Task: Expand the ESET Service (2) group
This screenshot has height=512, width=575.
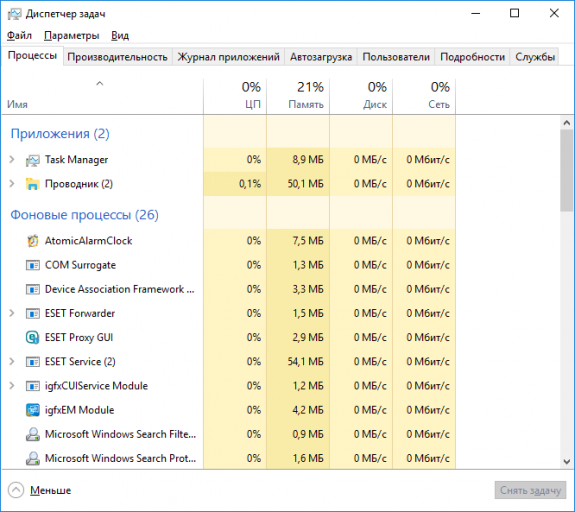Action: (x=12, y=362)
